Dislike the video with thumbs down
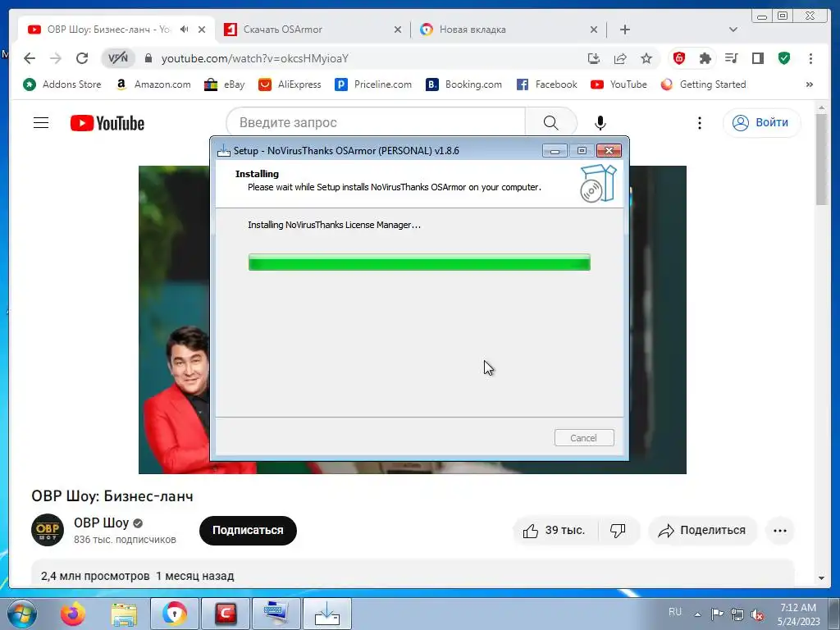 coord(619,531)
